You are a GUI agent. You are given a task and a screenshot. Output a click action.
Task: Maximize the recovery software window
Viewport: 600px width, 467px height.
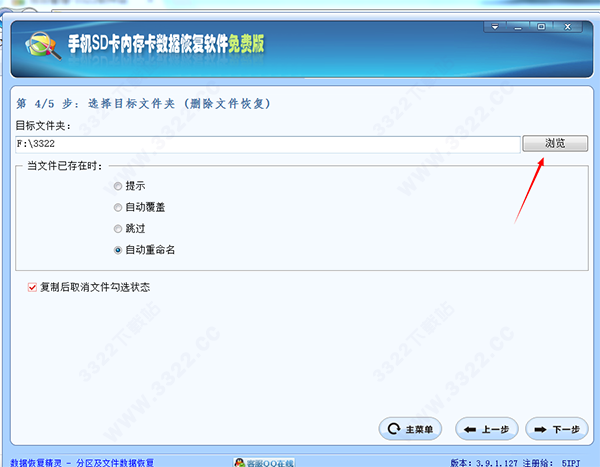pos(541,27)
